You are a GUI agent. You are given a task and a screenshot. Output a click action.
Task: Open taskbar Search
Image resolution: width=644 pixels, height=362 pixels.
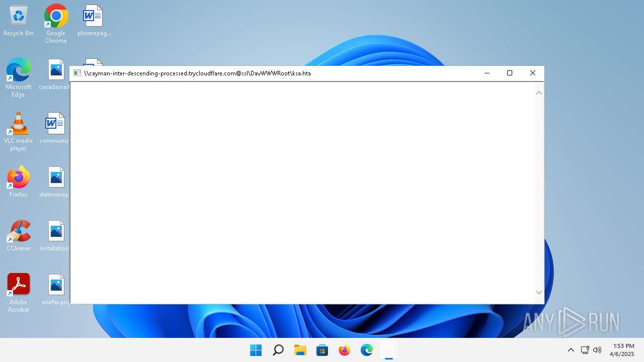click(278, 350)
